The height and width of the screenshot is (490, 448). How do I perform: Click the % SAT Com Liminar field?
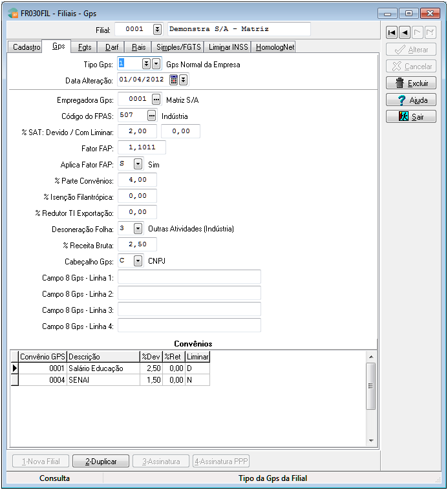coord(180,131)
